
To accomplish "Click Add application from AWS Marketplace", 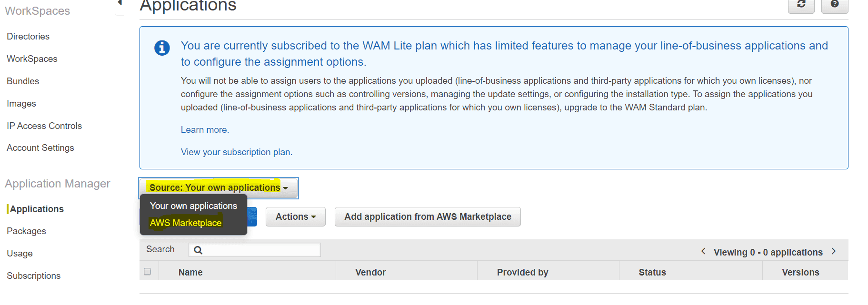I will pyautogui.click(x=427, y=217).
